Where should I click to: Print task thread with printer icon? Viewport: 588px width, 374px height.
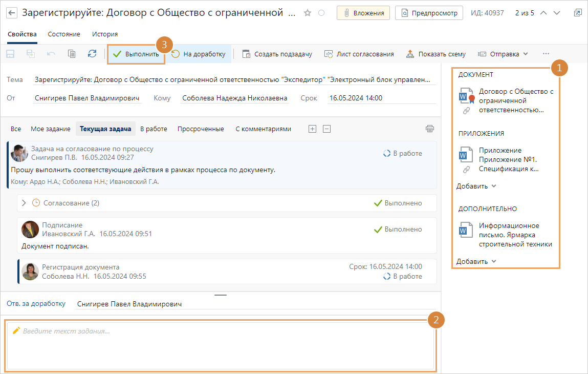pos(430,129)
